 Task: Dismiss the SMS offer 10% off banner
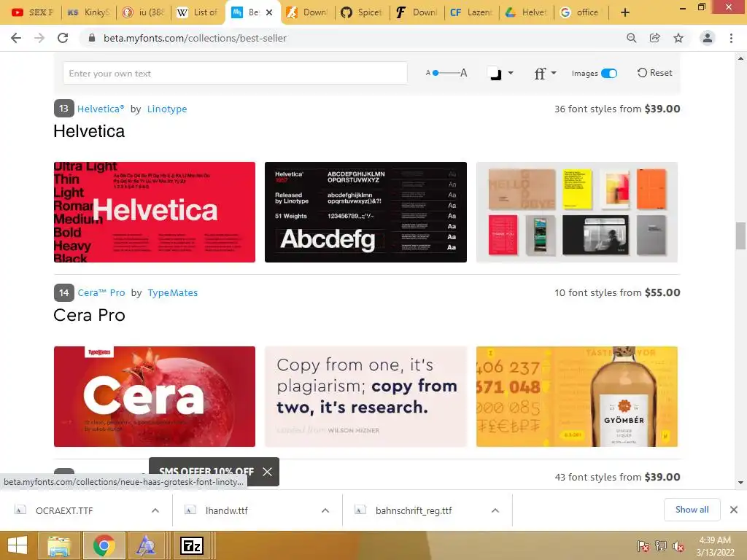pos(267,472)
